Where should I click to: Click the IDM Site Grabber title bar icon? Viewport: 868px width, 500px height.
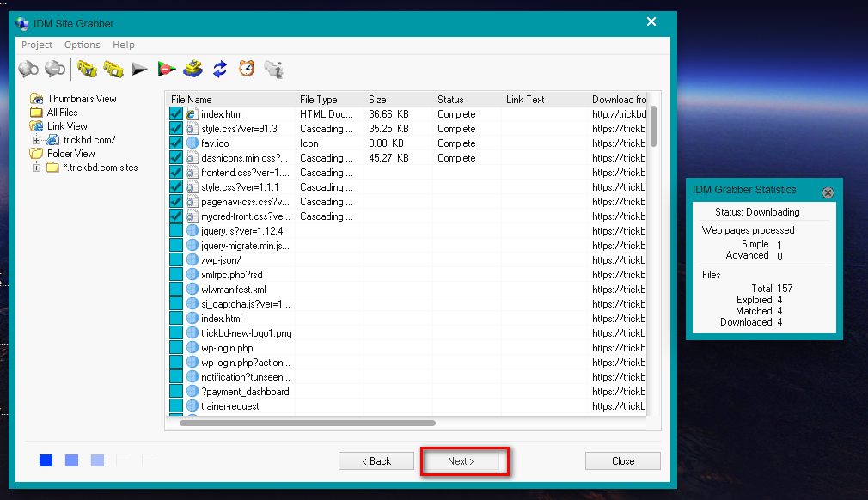(22, 24)
